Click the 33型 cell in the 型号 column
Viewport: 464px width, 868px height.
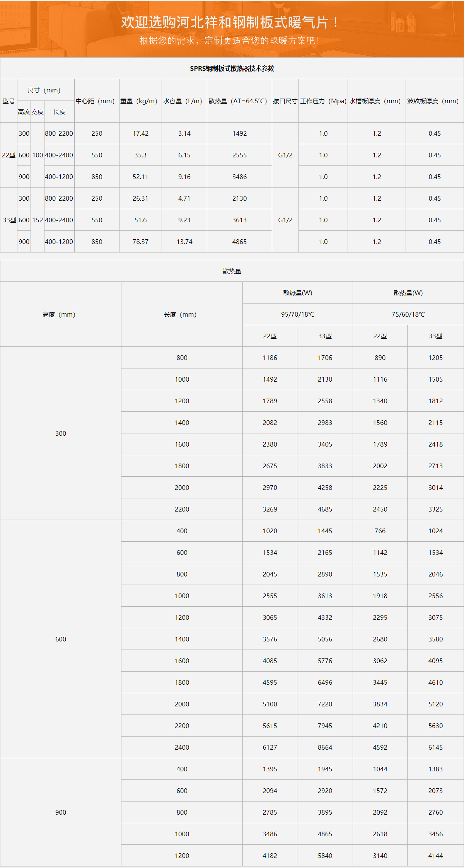point(9,220)
